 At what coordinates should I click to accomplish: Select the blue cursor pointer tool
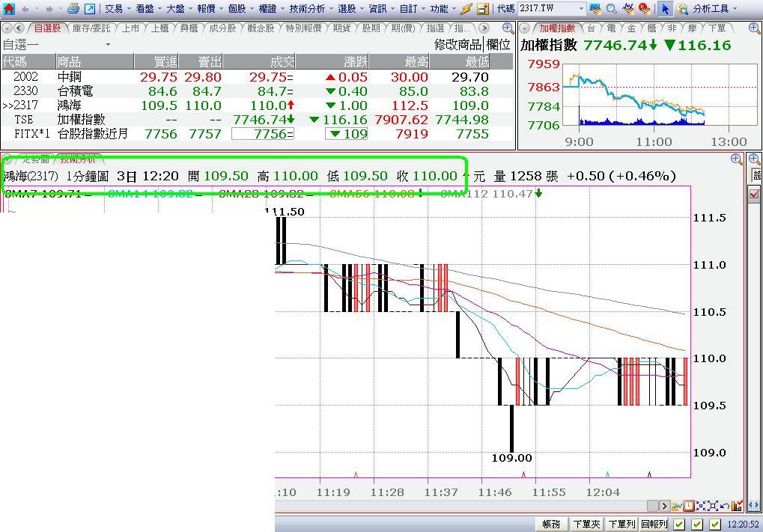coord(665,9)
